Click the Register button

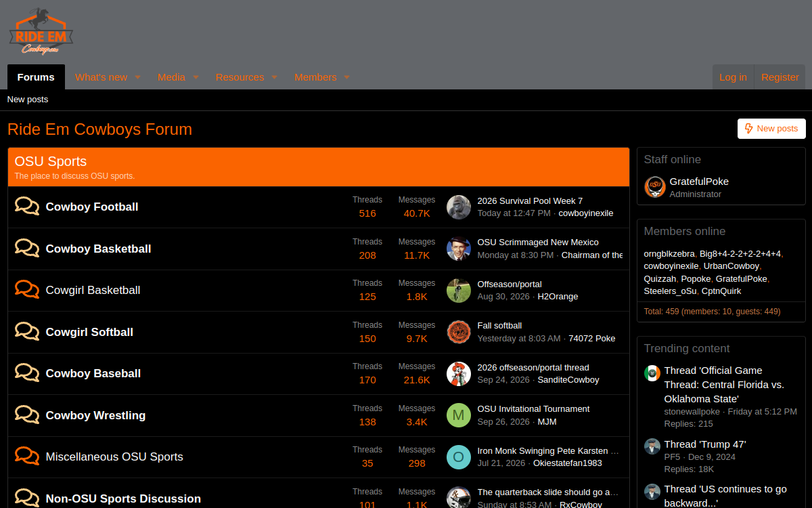(780, 77)
